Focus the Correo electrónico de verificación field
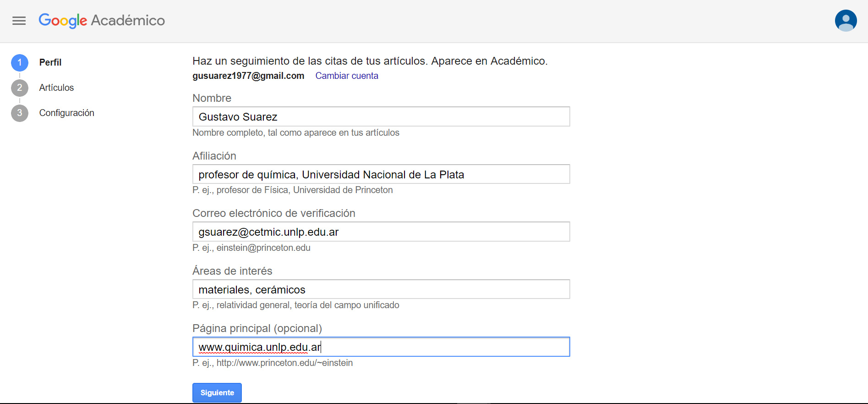The width and height of the screenshot is (868, 404). coord(381,232)
